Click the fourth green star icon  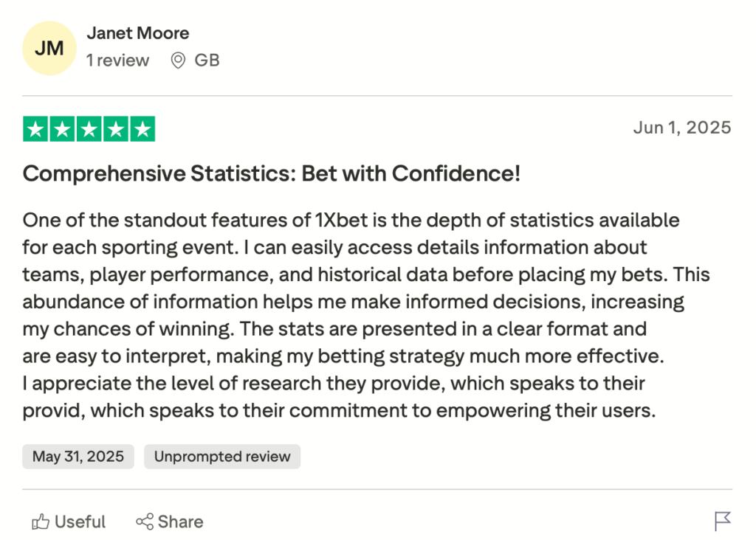116,128
